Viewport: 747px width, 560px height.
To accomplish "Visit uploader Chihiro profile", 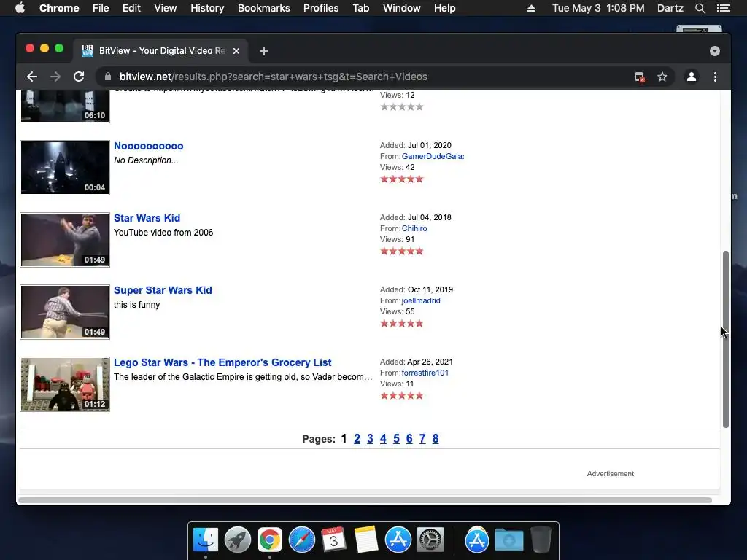I will [x=414, y=228].
